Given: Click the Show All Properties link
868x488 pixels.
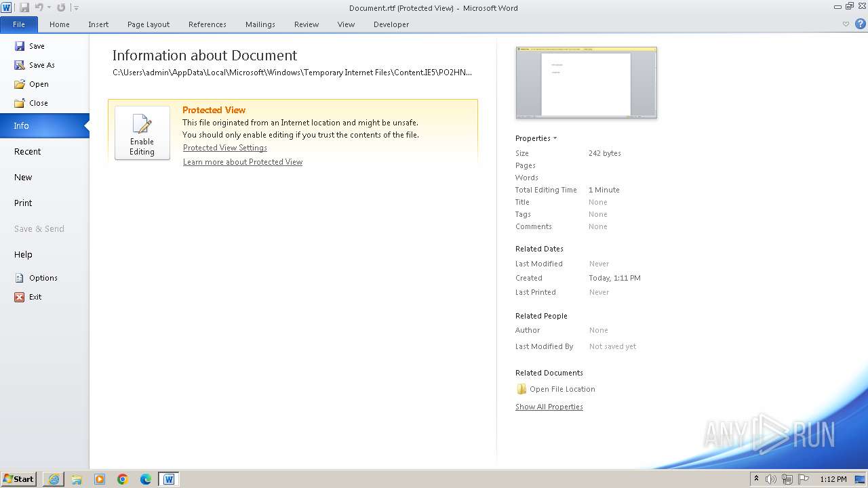Looking at the screenshot, I should (549, 407).
